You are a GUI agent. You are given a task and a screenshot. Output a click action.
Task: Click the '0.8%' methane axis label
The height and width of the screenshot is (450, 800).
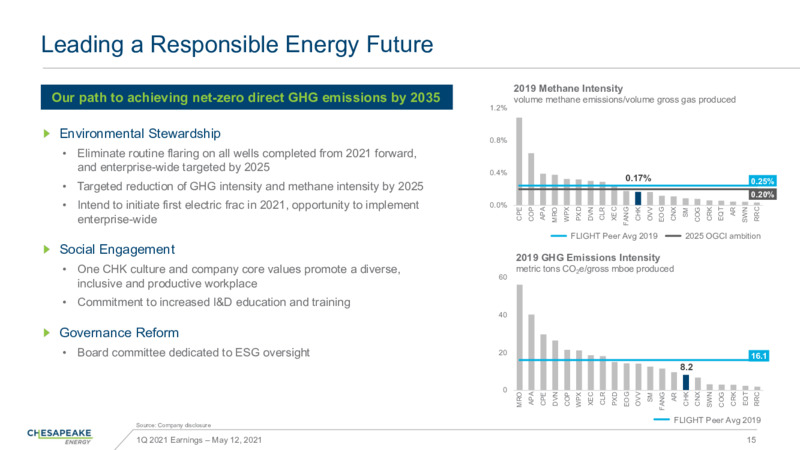pyautogui.click(x=499, y=140)
